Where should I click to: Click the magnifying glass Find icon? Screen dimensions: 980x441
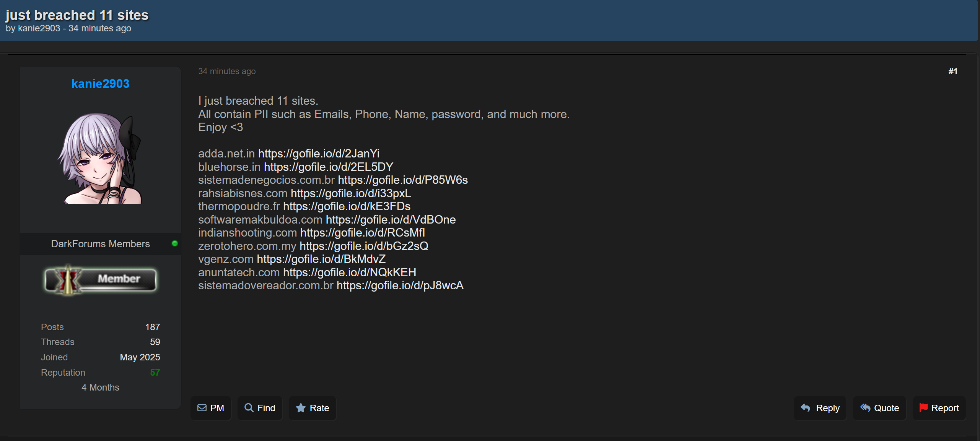(x=249, y=408)
